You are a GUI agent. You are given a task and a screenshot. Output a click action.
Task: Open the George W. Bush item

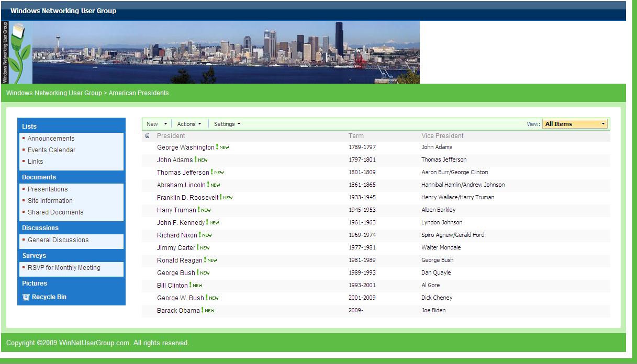click(181, 298)
